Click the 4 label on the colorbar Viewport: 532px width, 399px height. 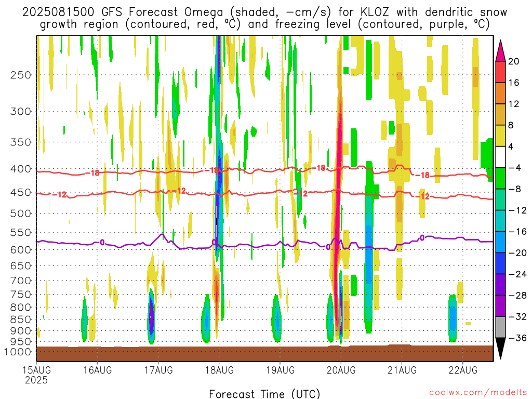click(511, 147)
